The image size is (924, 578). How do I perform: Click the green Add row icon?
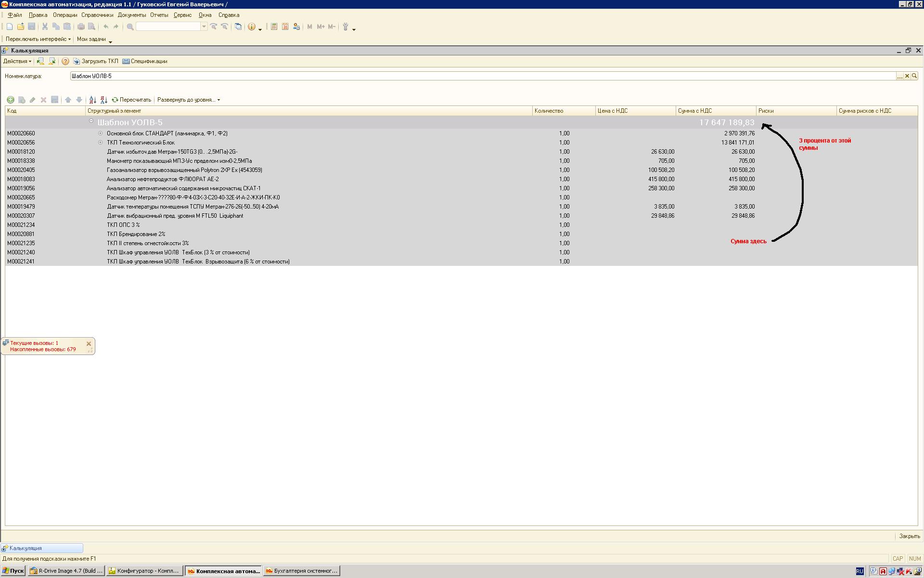pyautogui.click(x=10, y=100)
